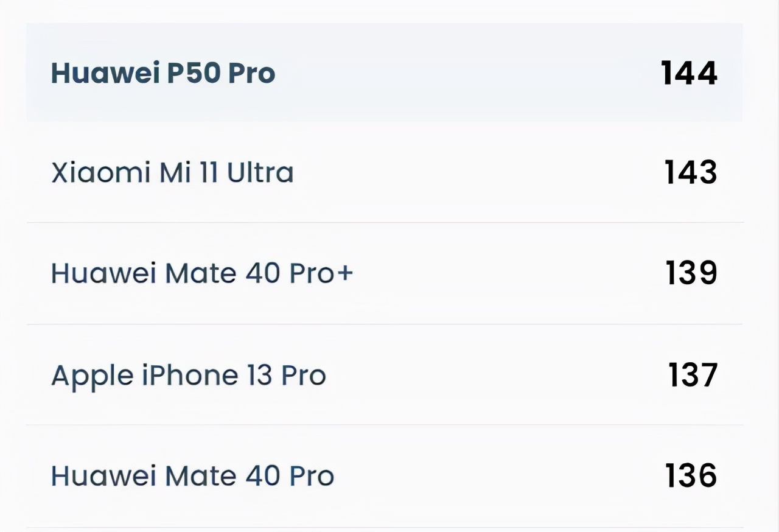The width and height of the screenshot is (779, 532).
Task: Click the score 144 for Huawei P50 Pro
Action: (689, 73)
